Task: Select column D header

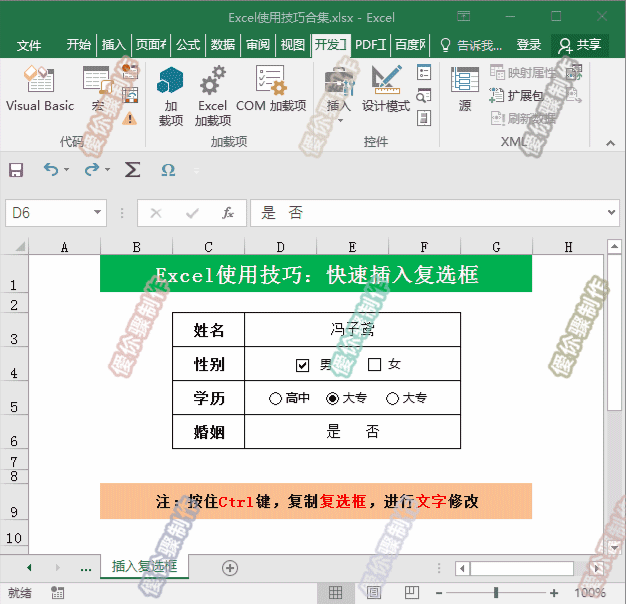Action: click(x=280, y=247)
